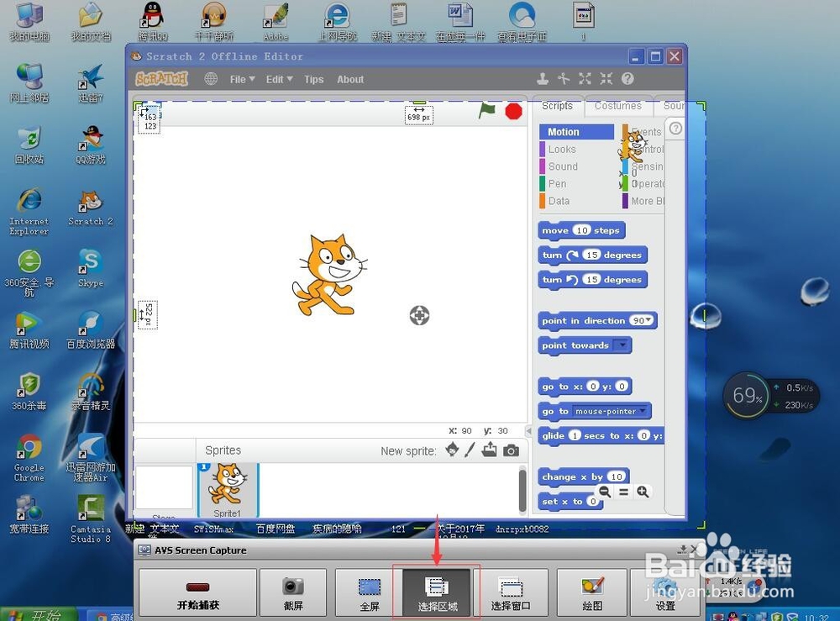Select the Sound block category
840x621 pixels.
563,166
